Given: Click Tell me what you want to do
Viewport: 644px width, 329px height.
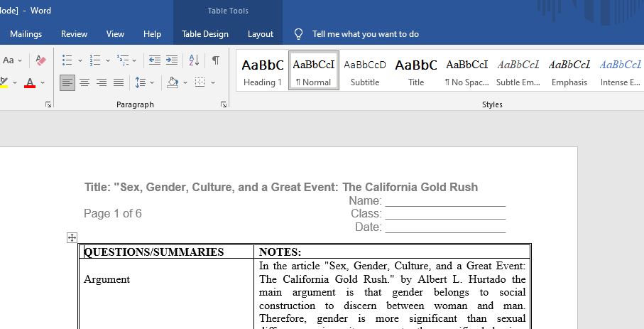Looking at the screenshot, I should 366,34.
